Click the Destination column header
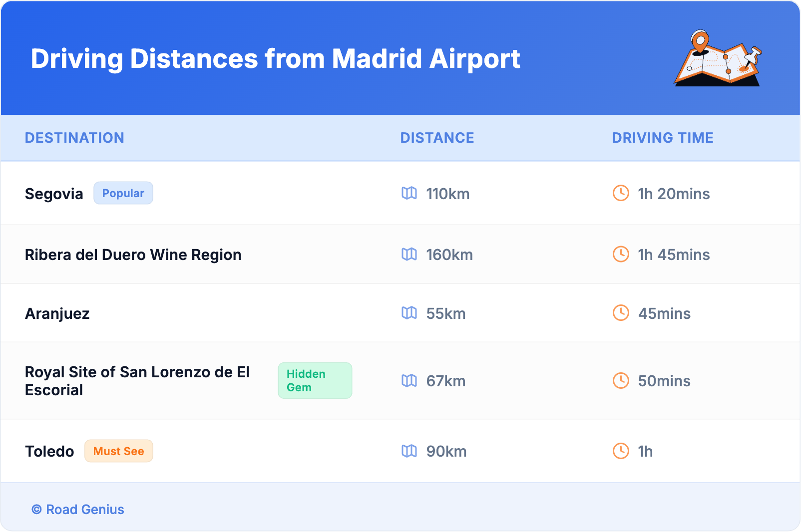801x532 pixels. (x=74, y=138)
